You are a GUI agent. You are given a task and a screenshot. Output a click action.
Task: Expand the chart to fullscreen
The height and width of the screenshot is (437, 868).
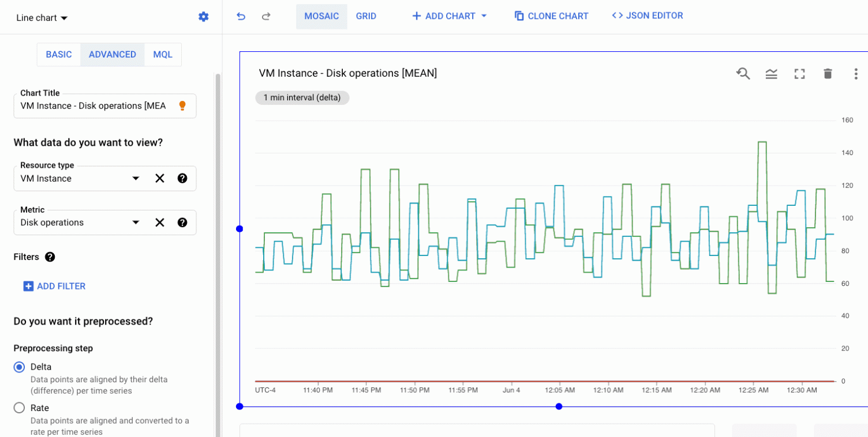click(799, 73)
